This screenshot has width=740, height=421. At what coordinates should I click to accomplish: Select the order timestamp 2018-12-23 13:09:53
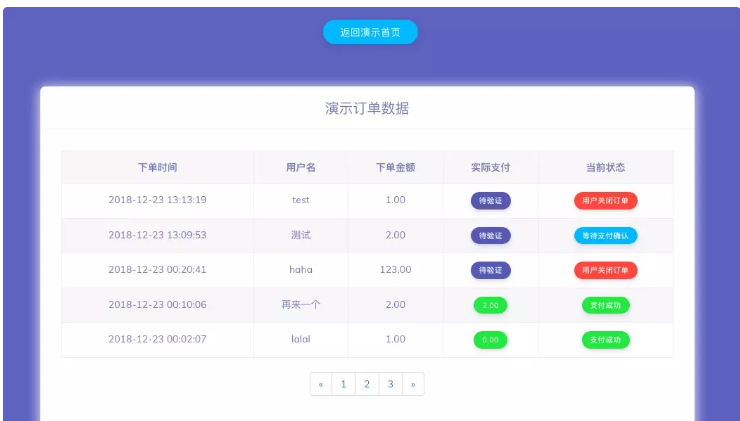(157, 235)
